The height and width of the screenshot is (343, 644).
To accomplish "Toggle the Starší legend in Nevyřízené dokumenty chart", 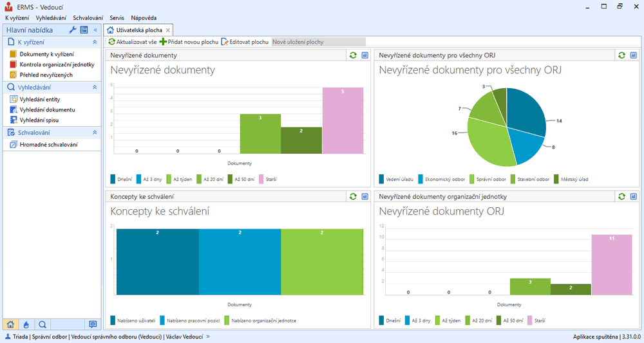I will 270,180.
